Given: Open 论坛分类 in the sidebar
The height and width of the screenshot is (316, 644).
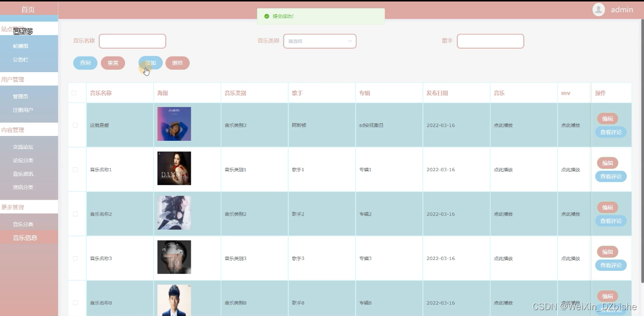Looking at the screenshot, I should click(x=23, y=160).
